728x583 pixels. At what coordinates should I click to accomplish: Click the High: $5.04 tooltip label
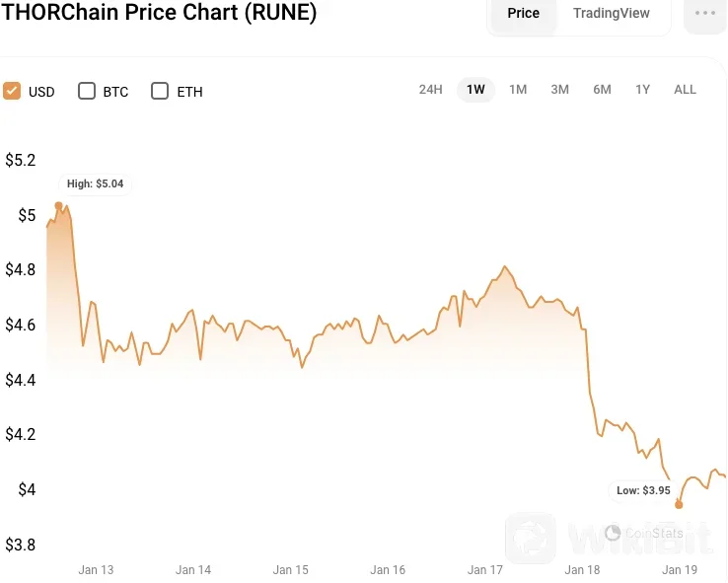(x=95, y=183)
